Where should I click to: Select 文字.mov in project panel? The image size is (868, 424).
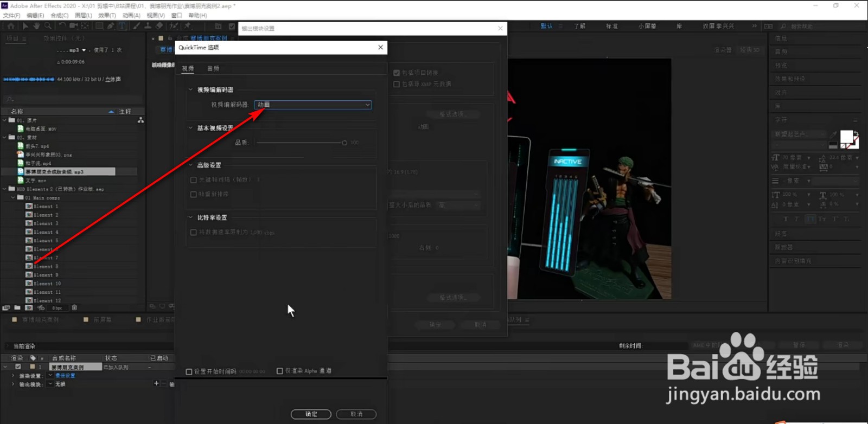click(36, 181)
